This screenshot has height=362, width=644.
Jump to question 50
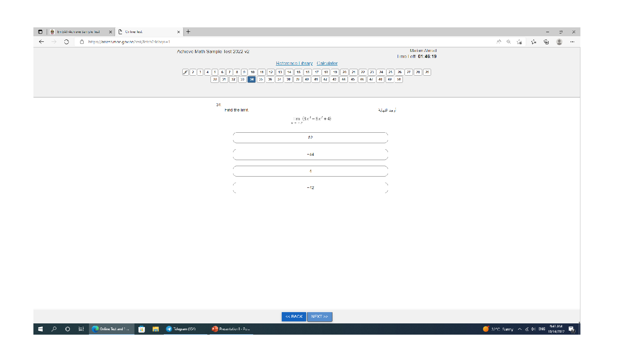398,80
